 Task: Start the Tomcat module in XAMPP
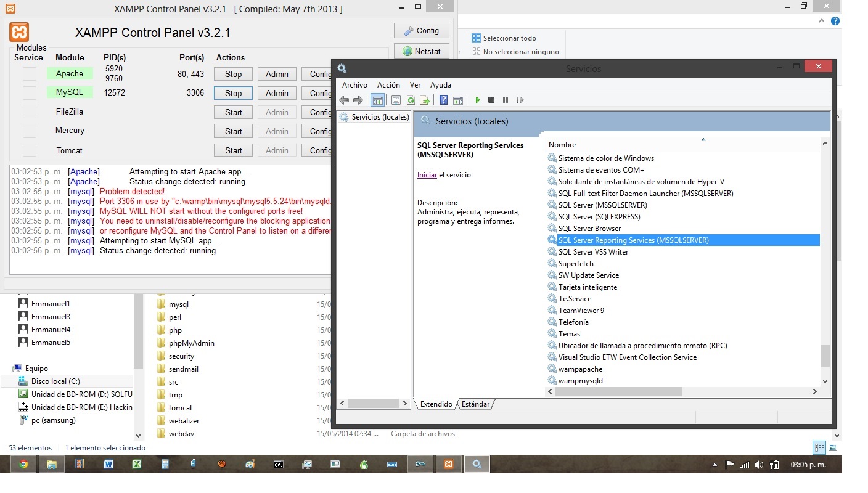coord(233,150)
